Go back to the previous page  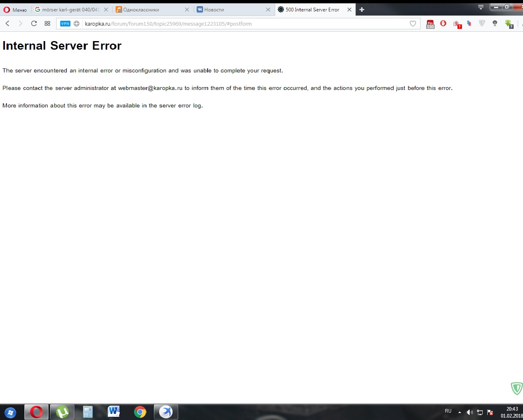tap(7, 24)
